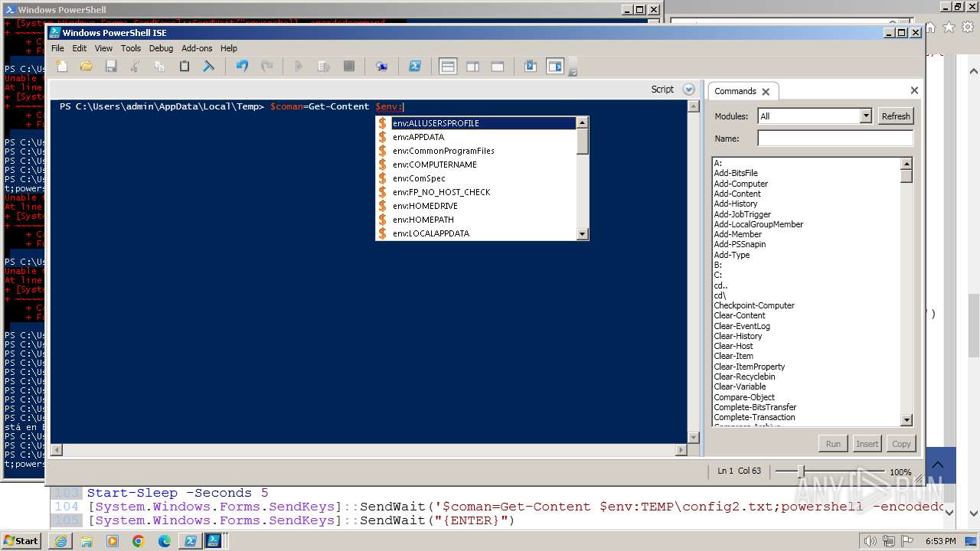Open the Tools menu

tap(131, 48)
